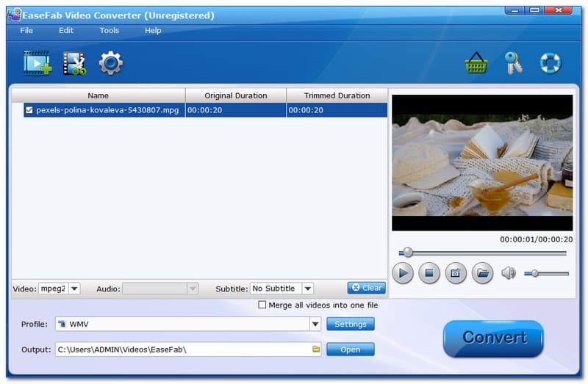Click the Name column header

[x=98, y=95]
